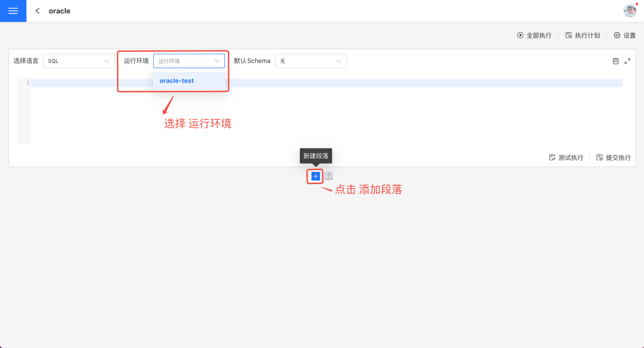The width and height of the screenshot is (644, 348).
Task: Open the 执行计划 execution plan
Action: [x=583, y=35]
